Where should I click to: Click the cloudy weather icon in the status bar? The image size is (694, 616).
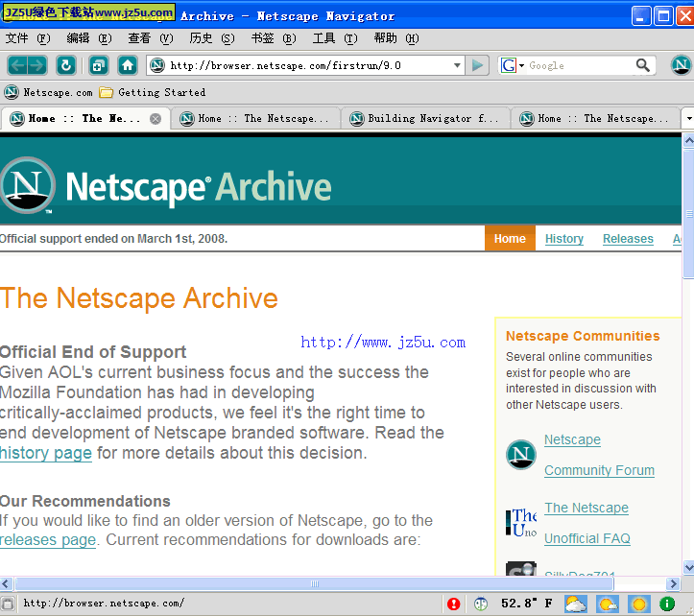tap(576, 604)
